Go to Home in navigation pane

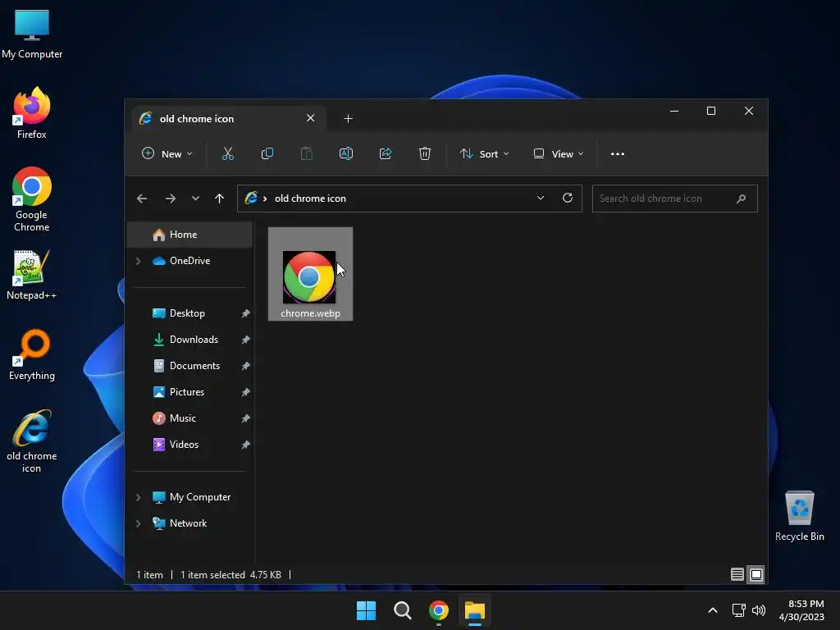pos(190,235)
